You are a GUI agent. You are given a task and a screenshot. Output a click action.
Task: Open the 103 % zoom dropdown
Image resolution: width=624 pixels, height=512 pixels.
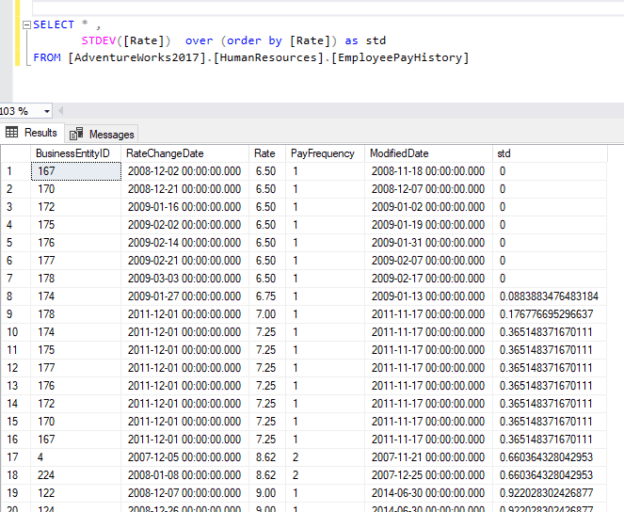[47, 111]
